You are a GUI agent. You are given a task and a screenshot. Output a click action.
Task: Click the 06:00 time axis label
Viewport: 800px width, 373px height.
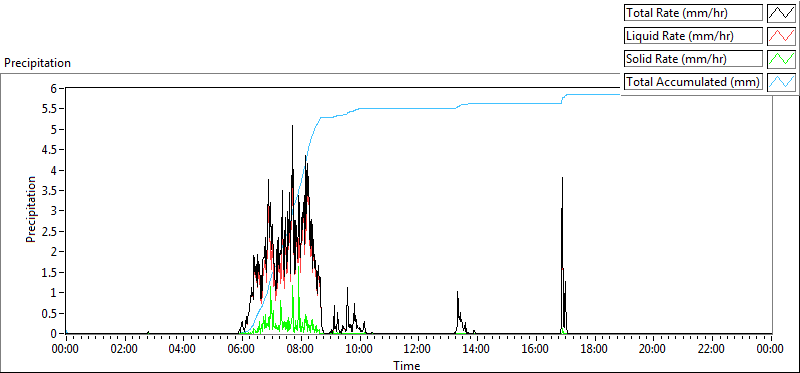tap(241, 349)
